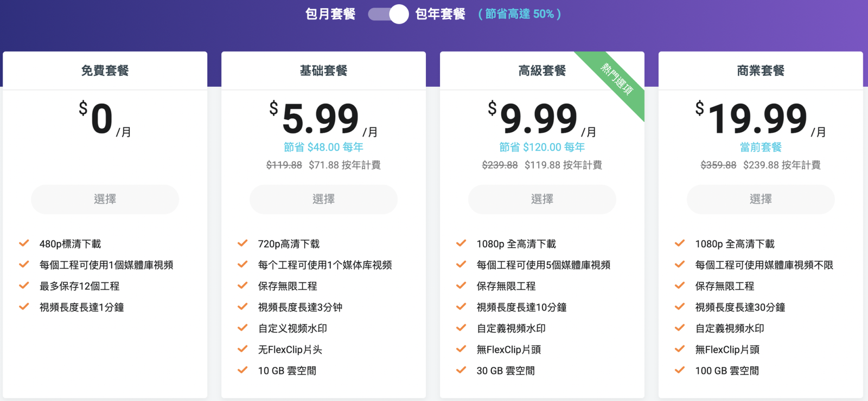This screenshot has width=868, height=401.
Task: Click the checkmark beside 480p標清下載
Action: click(x=24, y=243)
